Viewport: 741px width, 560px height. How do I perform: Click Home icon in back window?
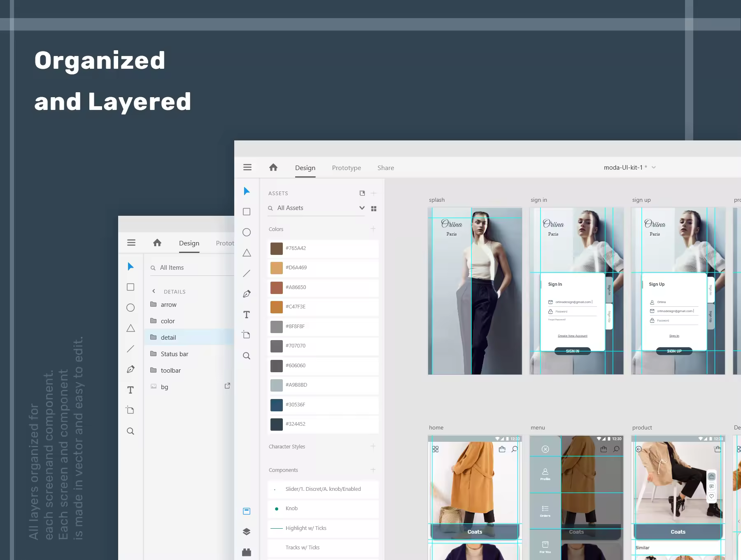[x=157, y=243]
